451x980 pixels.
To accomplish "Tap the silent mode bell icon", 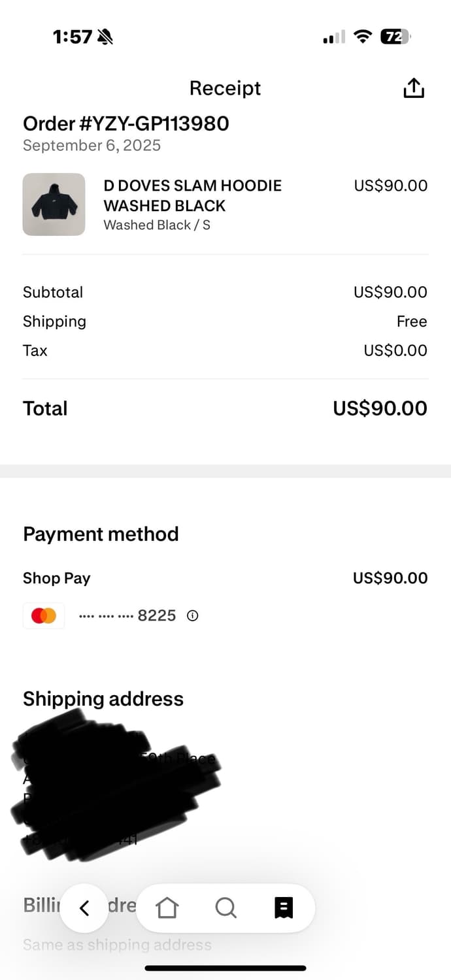I will (x=105, y=37).
